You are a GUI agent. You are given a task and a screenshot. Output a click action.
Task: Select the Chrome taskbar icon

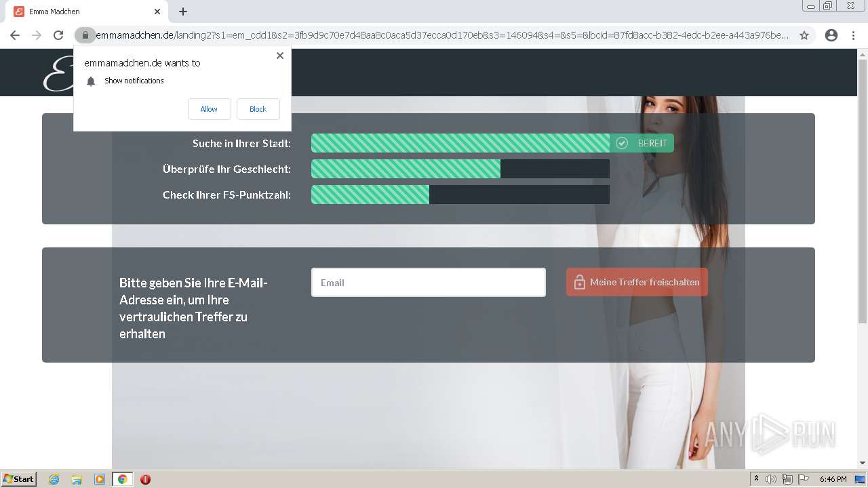click(122, 479)
